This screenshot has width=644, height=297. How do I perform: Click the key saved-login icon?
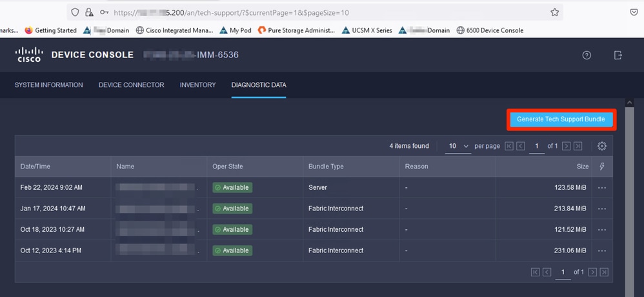click(105, 12)
